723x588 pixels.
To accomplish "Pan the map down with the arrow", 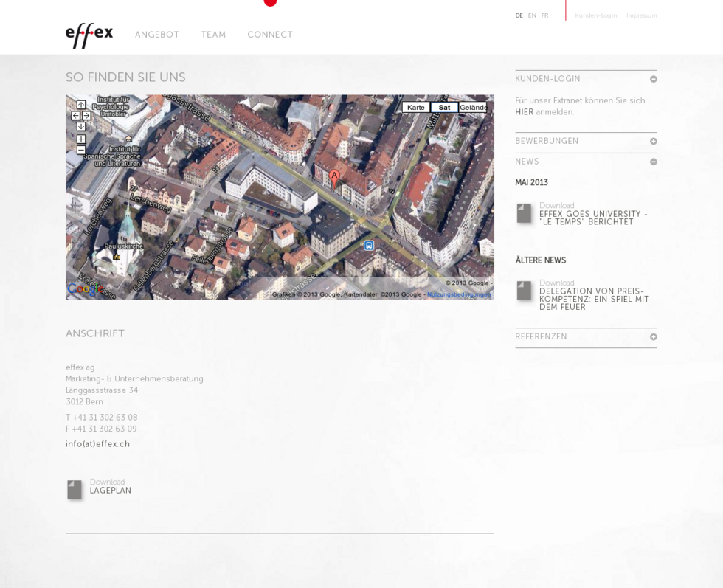I will (81, 126).
